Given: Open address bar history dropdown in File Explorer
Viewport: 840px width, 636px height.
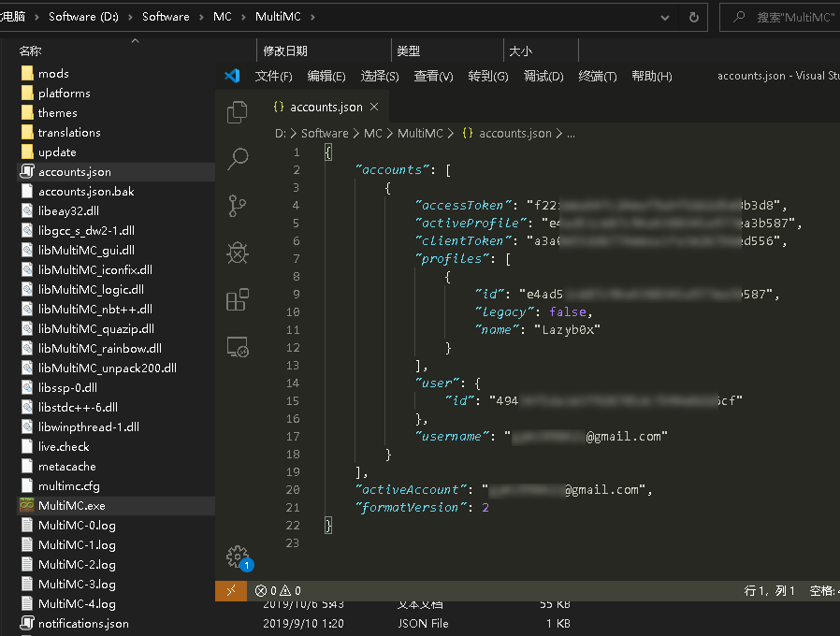Looking at the screenshot, I should pos(665,17).
